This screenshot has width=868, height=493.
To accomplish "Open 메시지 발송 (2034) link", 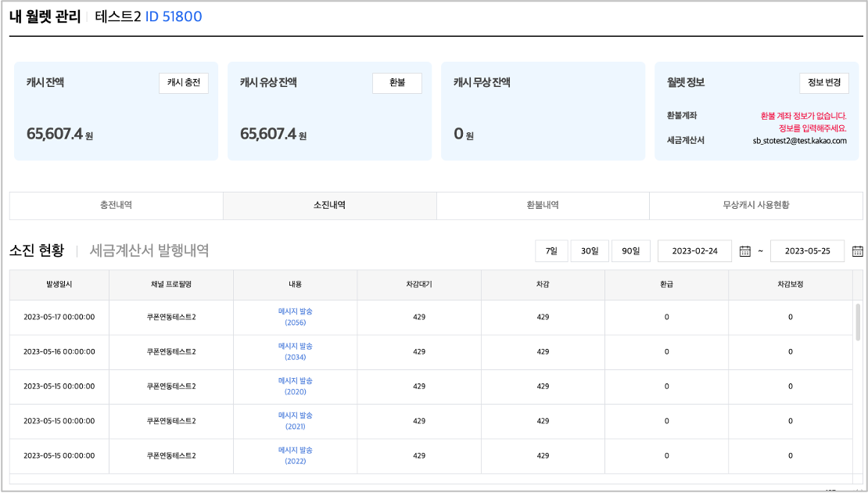I will [x=295, y=351].
